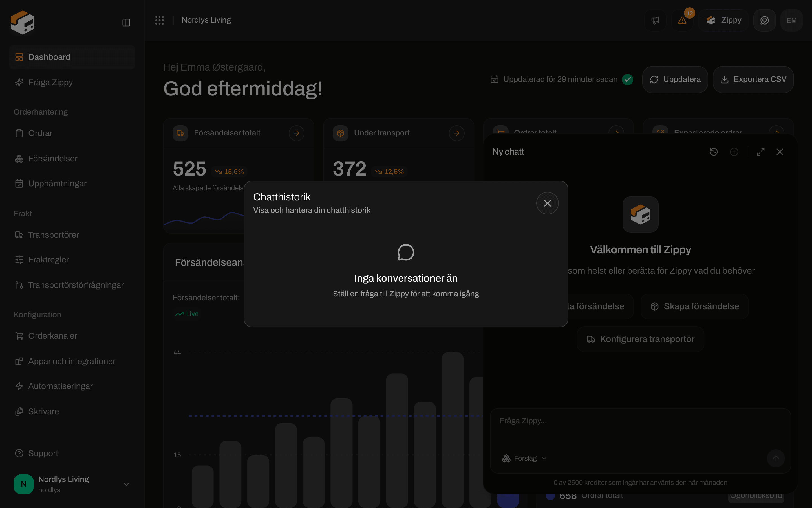Open Support link in sidebar
The image size is (812, 508).
click(72, 453)
